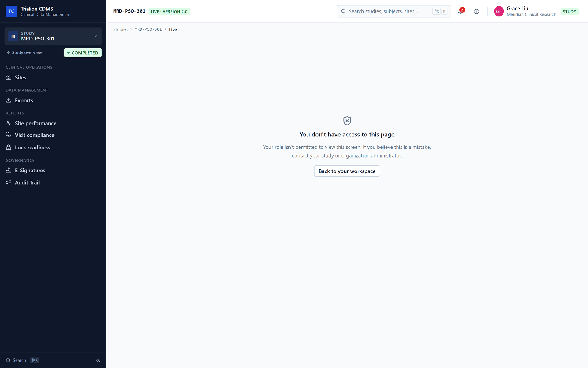Click the access denied shield icon

click(x=347, y=121)
